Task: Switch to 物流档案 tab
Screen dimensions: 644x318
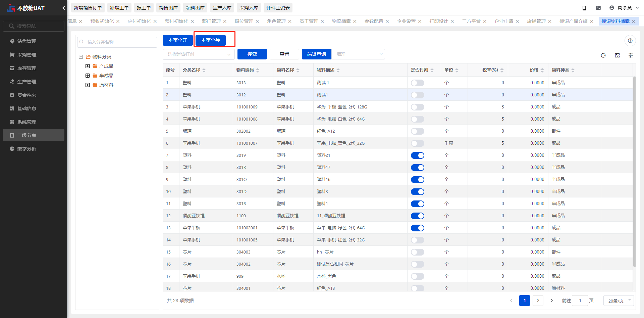Action: tap(341, 21)
